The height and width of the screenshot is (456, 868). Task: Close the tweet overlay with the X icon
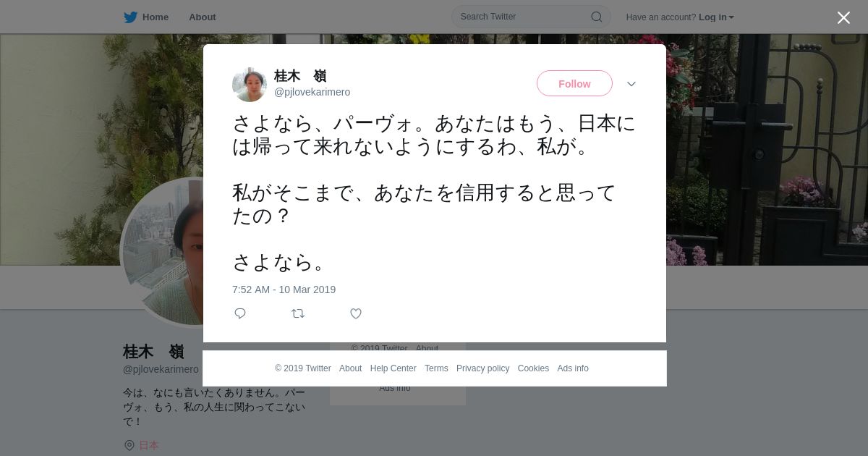843,17
